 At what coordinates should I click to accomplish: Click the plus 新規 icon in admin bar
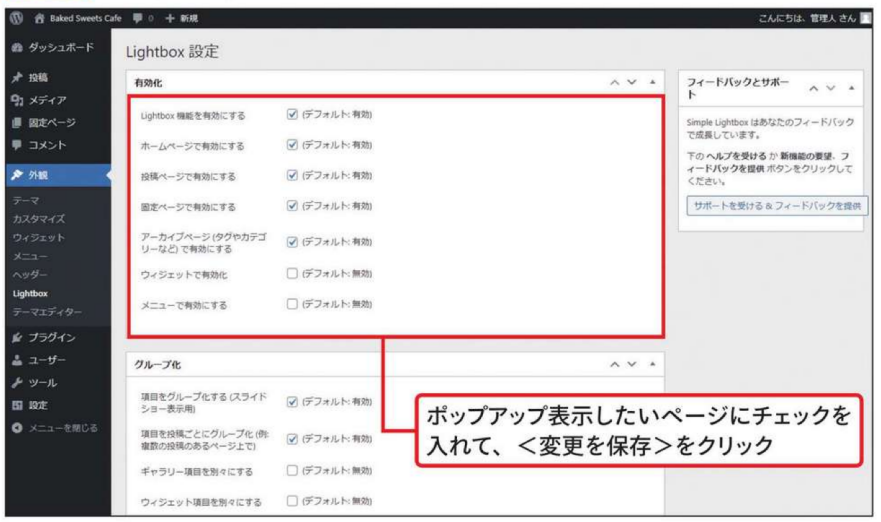tap(172, 18)
